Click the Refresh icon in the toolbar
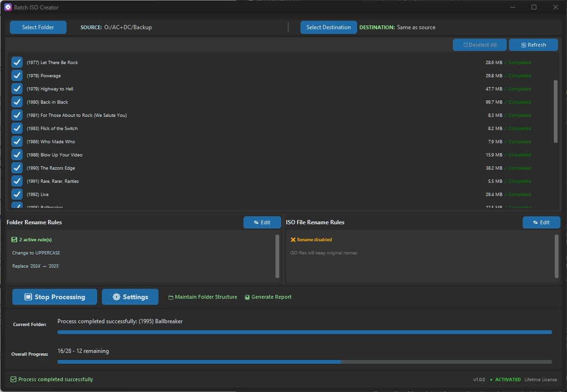The height and width of the screenshot is (392, 567). [x=523, y=45]
